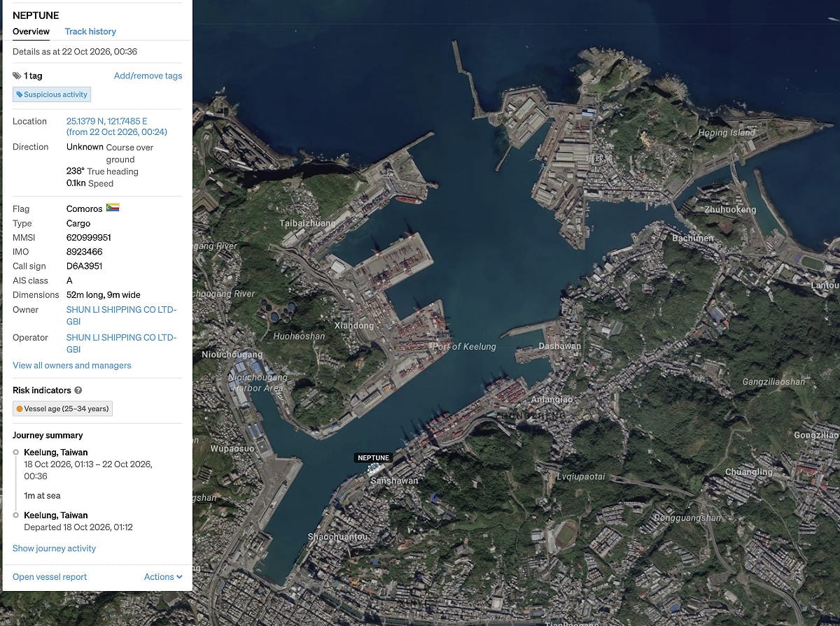This screenshot has width=840, height=626.
Task: Select the departed Keelung journey timeline marker
Action: [x=16, y=515]
